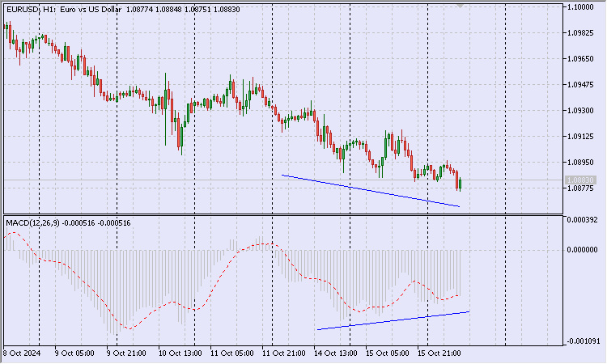This screenshot has width=607, height=364.
Task: Click the chart shift triangle marker at top
Action: tap(460, 6)
